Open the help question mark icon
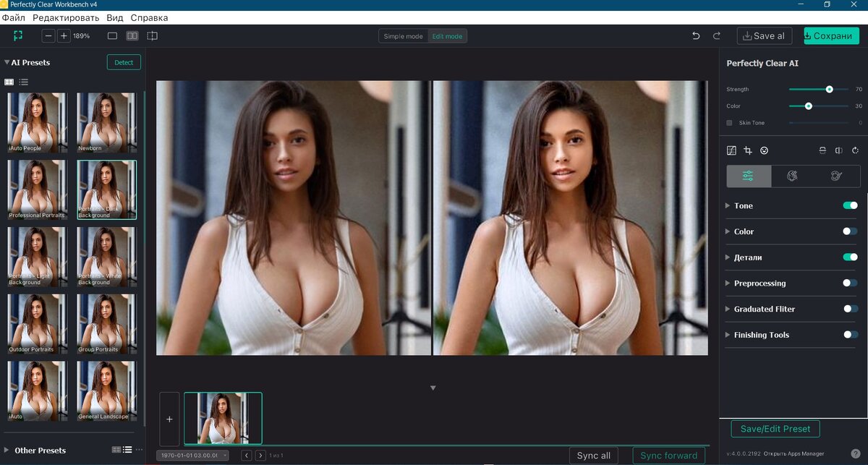The height and width of the screenshot is (465, 868). coord(856,453)
